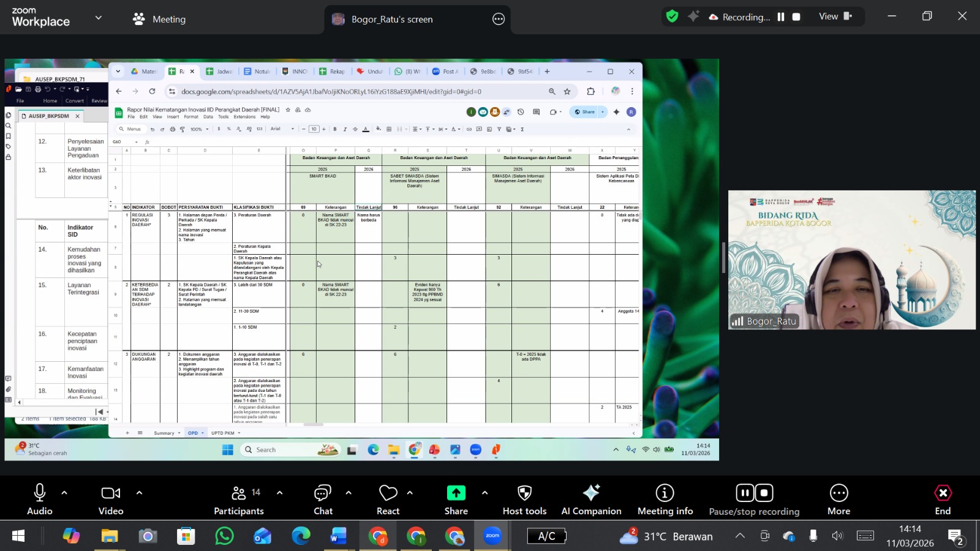Toggle the Video camera button

pos(111,500)
